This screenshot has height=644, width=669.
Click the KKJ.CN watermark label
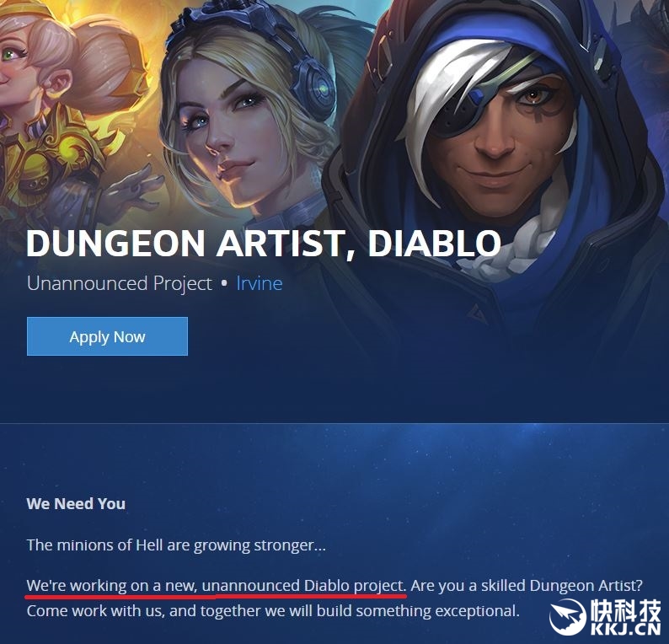pyautogui.click(x=626, y=629)
